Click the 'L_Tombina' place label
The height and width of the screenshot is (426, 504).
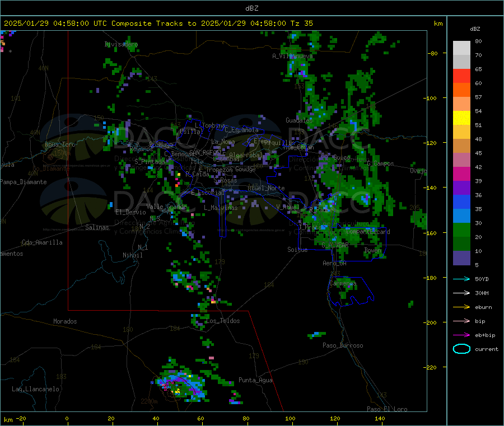click(x=210, y=125)
